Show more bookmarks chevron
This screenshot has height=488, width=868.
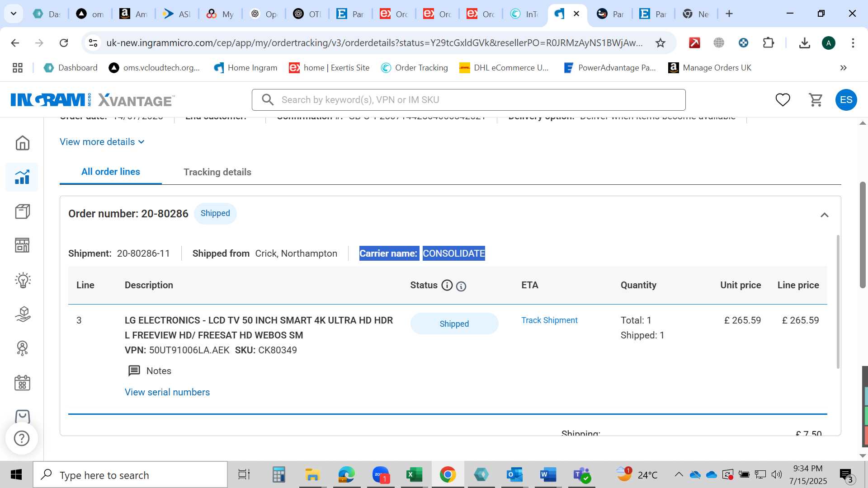[x=843, y=68]
